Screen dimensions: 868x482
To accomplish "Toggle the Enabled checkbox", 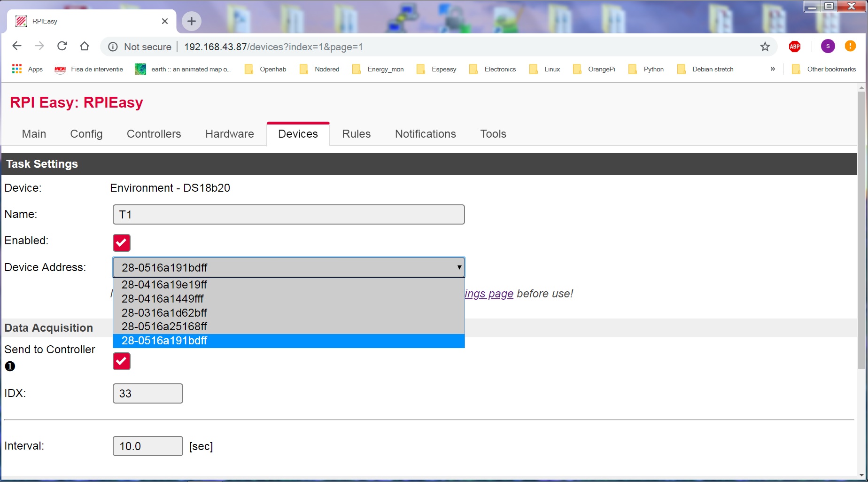I will click(122, 242).
